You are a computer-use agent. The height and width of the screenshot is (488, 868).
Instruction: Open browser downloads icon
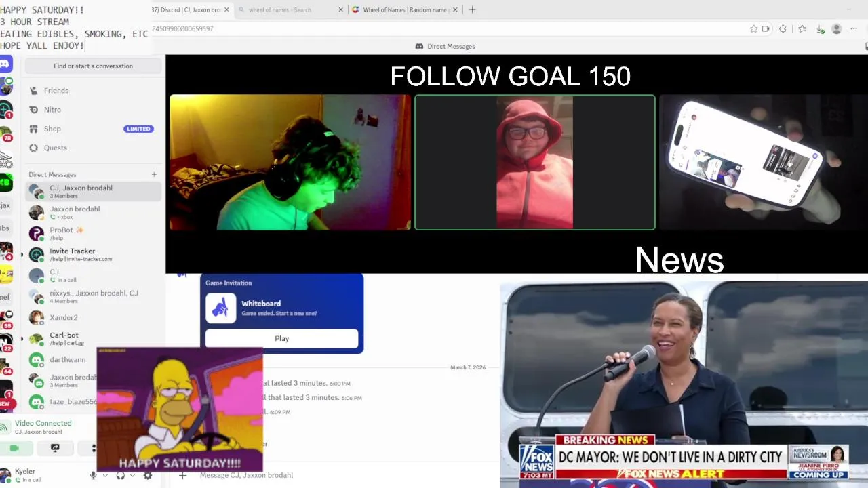coord(820,28)
